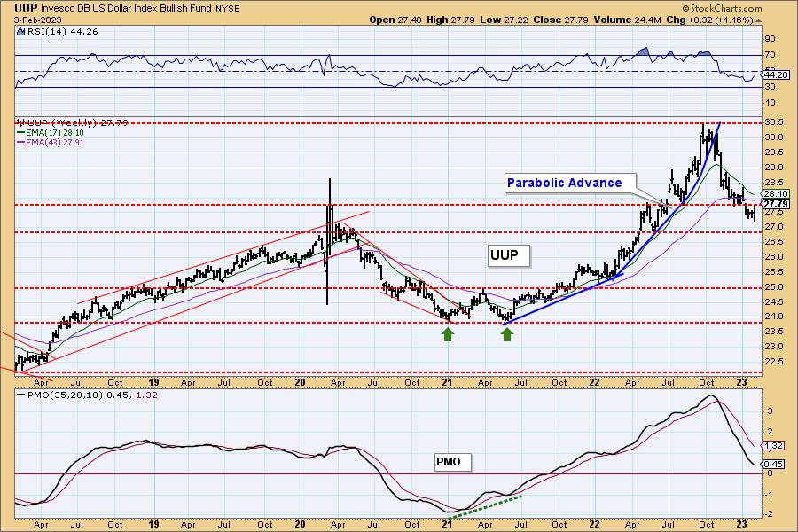Click the Volume 24.4M value
The image size is (798, 532).
point(627,20)
